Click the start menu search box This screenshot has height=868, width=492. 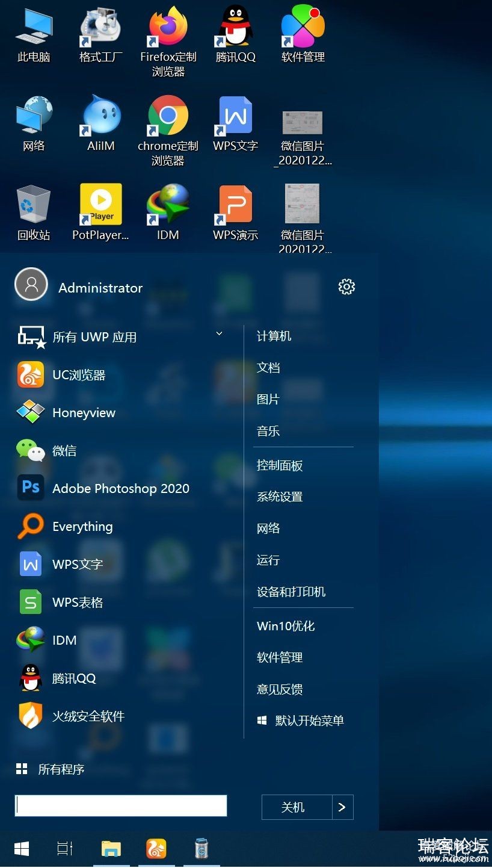tap(121, 805)
